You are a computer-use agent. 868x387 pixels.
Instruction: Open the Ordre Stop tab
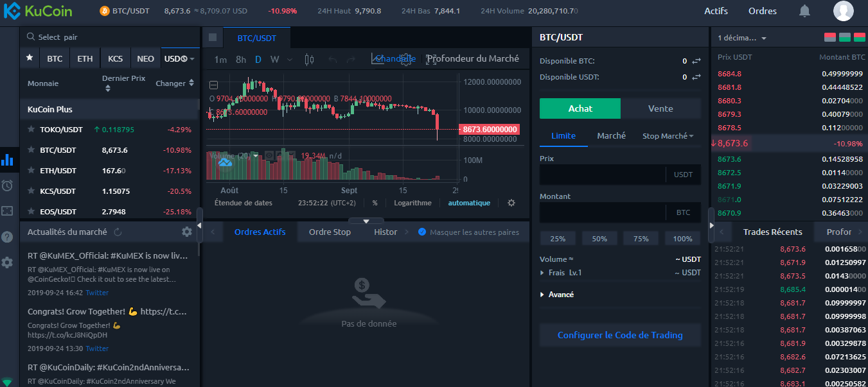click(330, 232)
